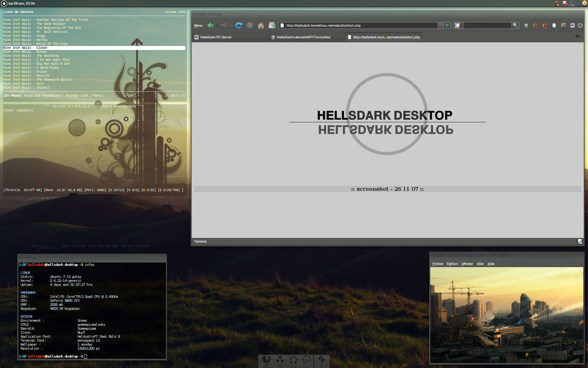The image size is (588, 368).
Task: Expand the back button history dropdown
Action: click(217, 25)
